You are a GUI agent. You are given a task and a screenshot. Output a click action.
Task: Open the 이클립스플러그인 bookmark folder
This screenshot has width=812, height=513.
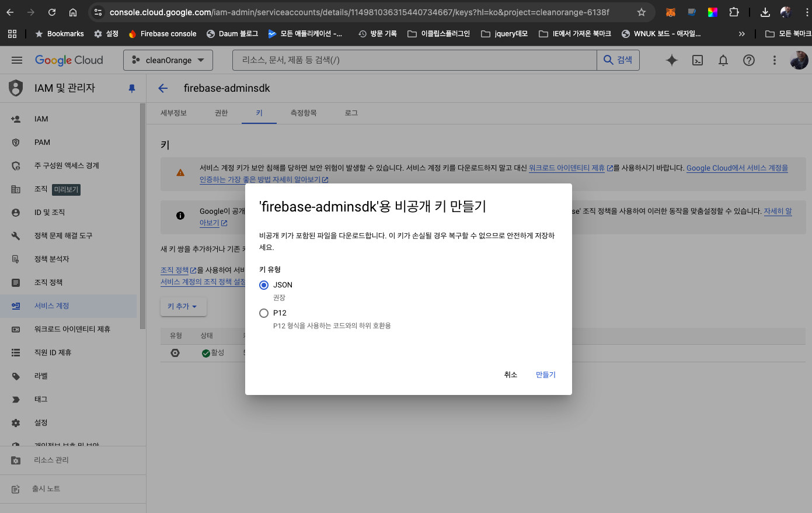(438, 34)
